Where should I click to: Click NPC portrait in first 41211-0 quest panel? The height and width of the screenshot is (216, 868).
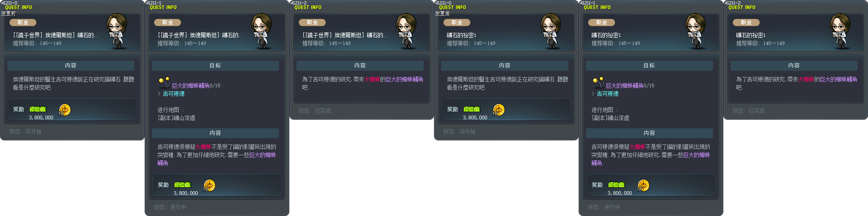[118, 31]
